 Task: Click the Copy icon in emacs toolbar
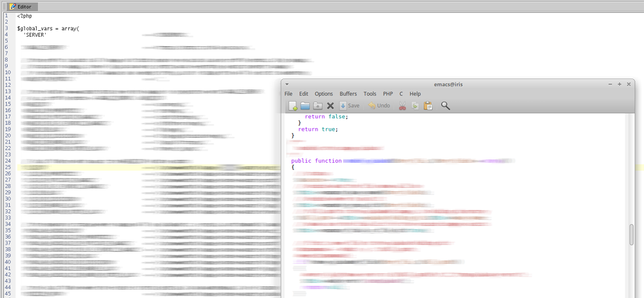pyautogui.click(x=415, y=106)
